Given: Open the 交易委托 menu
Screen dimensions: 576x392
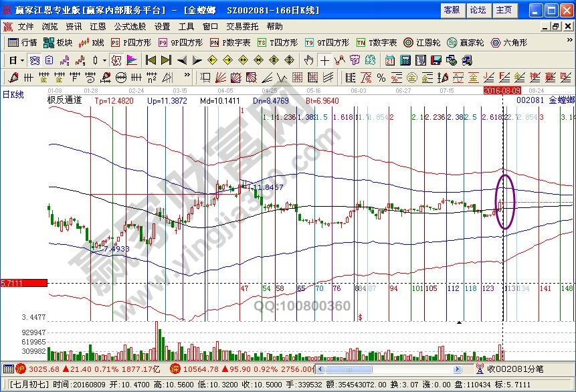Looking at the screenshot, I should click(242, 27).
